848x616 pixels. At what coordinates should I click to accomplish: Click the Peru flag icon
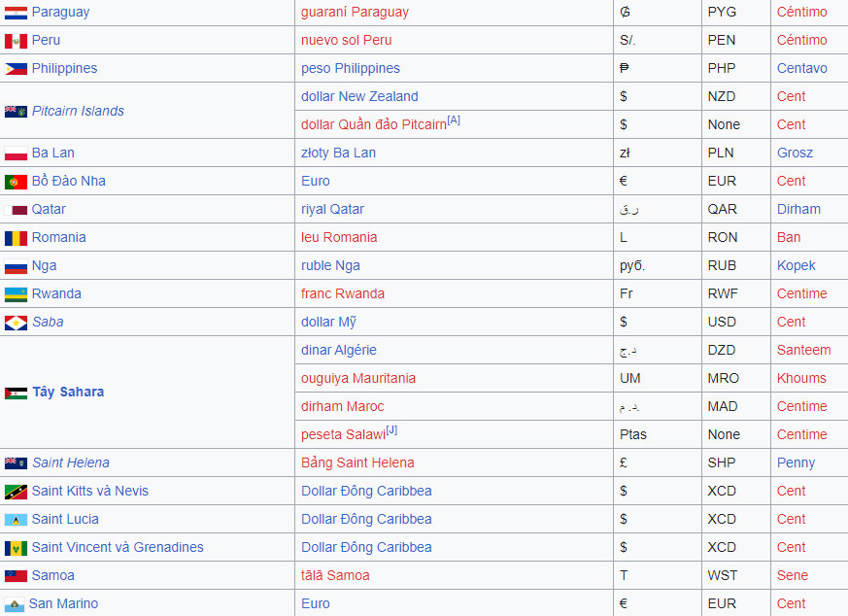(16, 41)
